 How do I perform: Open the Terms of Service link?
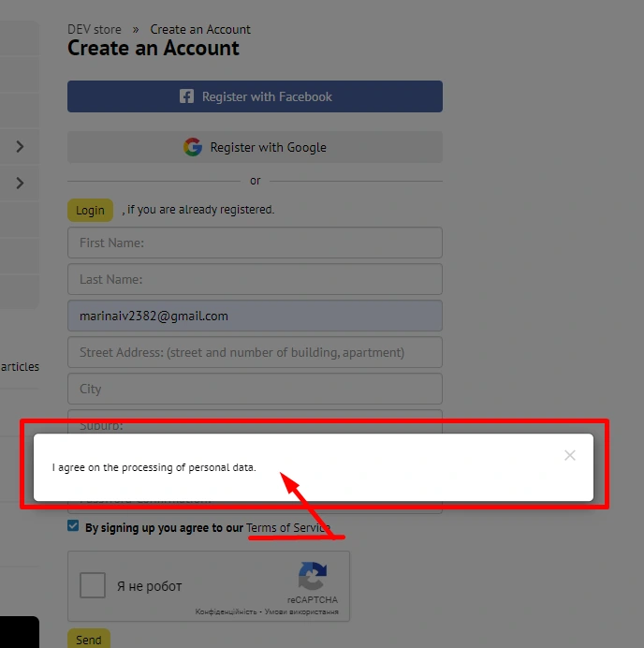(x=288, y=528)
